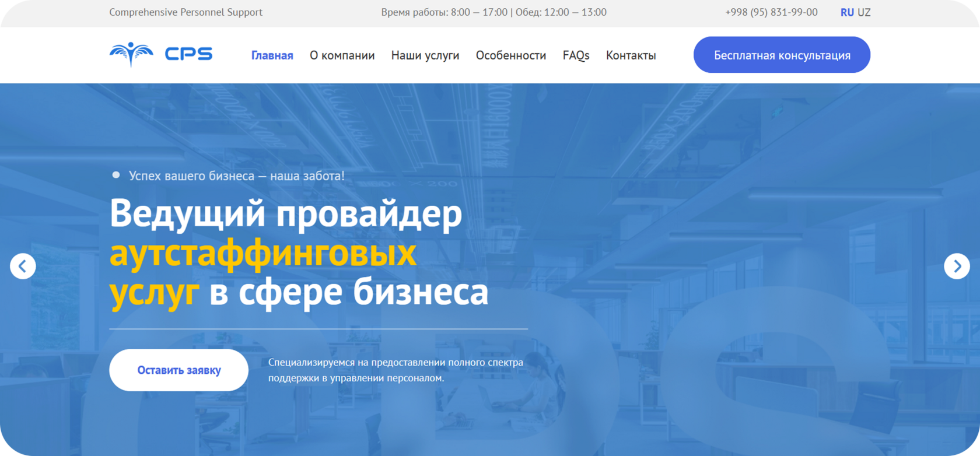Viewport: 980px width, 456px height.
Task: Go to the Контакты page
Action: (x=631, y=55)
